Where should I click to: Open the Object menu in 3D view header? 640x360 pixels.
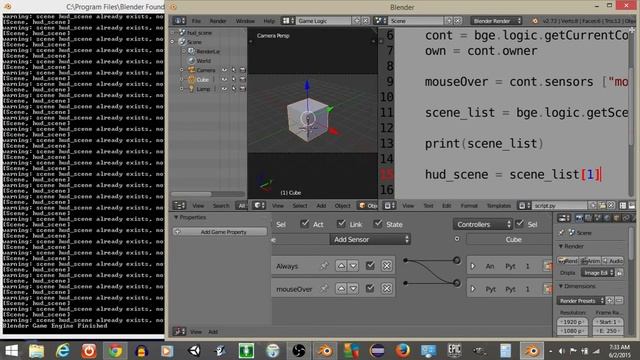pos(342,206)
